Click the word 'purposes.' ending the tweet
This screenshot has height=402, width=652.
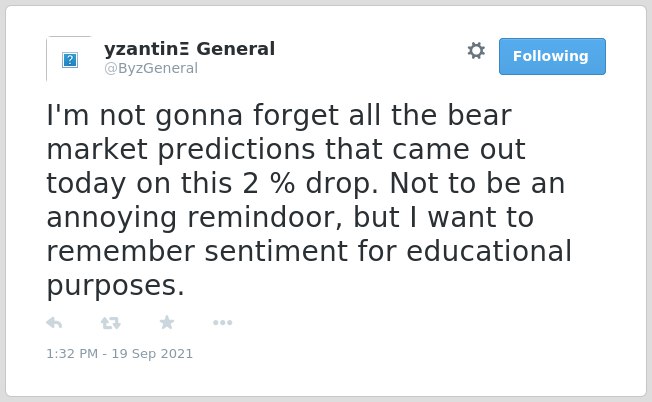pyautogui.click(x=115, y=287)
